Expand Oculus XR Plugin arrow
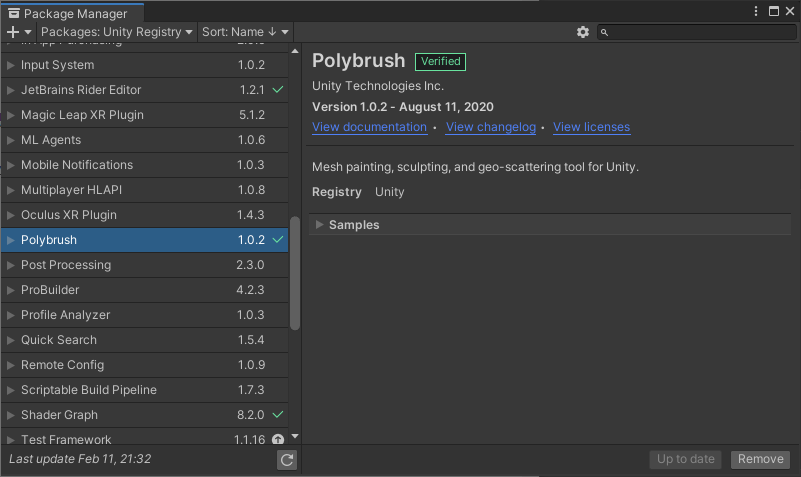The height and width of the screenshot is (477, 801). pos(10,216)
